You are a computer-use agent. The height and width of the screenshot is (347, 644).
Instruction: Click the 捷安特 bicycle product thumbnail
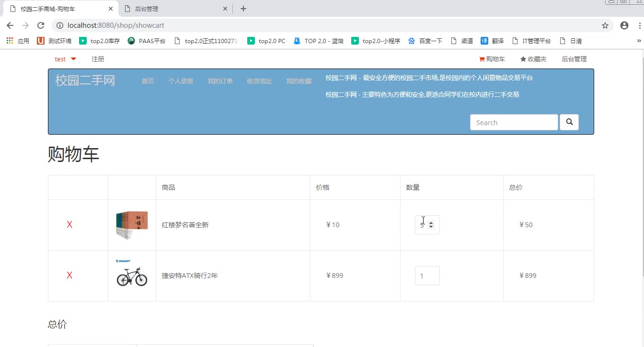tap(132, 276)
